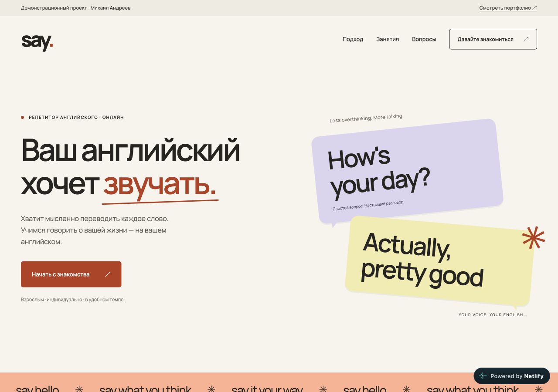This screenshot has height=392, width=558.
Task: Go to the Занятия section
Action: pyautogui.click(x=388, y=39)
